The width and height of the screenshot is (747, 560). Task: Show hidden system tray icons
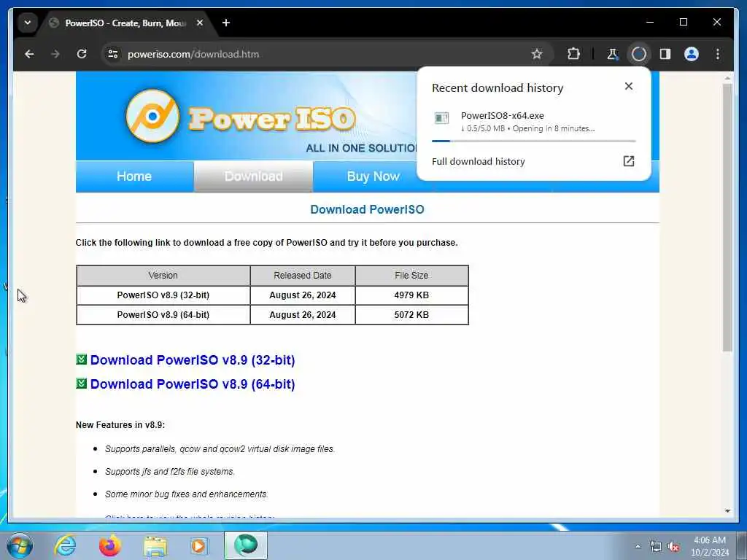[x=638, y=547]
